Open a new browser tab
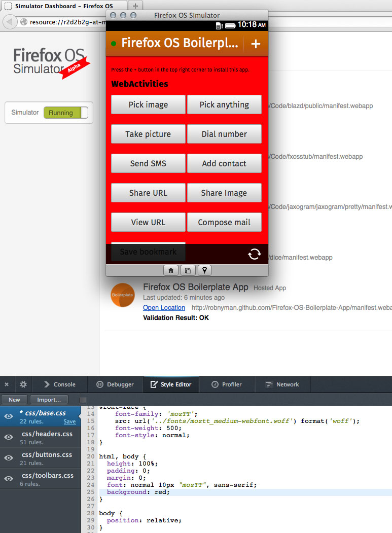Screen dimensions: 392x533 [135, 6]
